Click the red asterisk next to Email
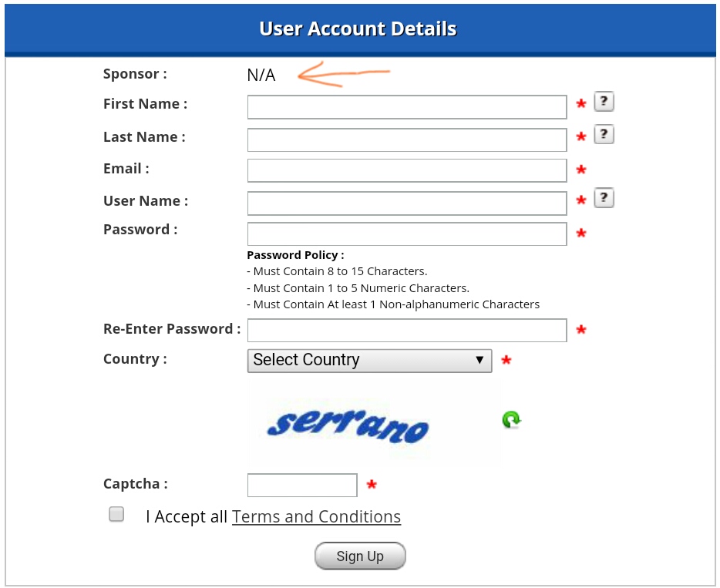Image resolution: width=720 pixels, height=588 pixels. pos(581,170)
